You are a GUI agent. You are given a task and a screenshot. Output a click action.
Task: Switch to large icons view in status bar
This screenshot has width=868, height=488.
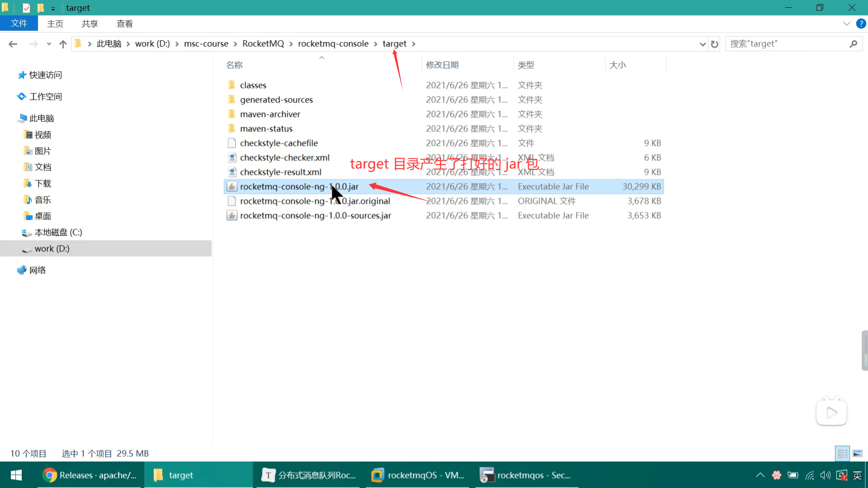tap(858, 453)
